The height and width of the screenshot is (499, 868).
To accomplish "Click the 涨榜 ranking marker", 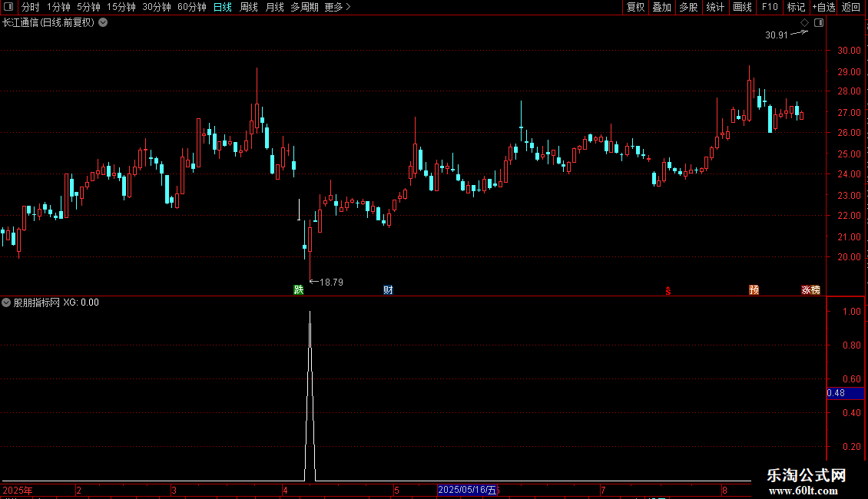I will [811, 290].
